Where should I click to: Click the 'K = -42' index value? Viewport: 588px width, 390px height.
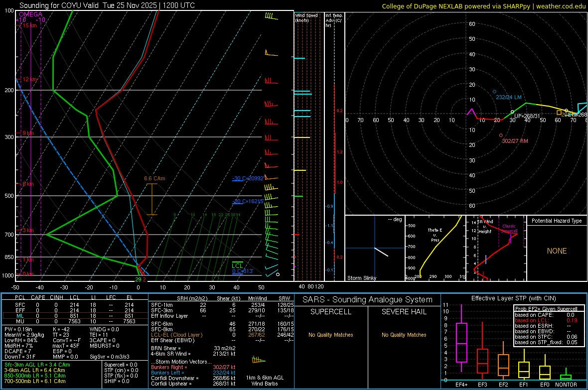click(x=61, y=329)
